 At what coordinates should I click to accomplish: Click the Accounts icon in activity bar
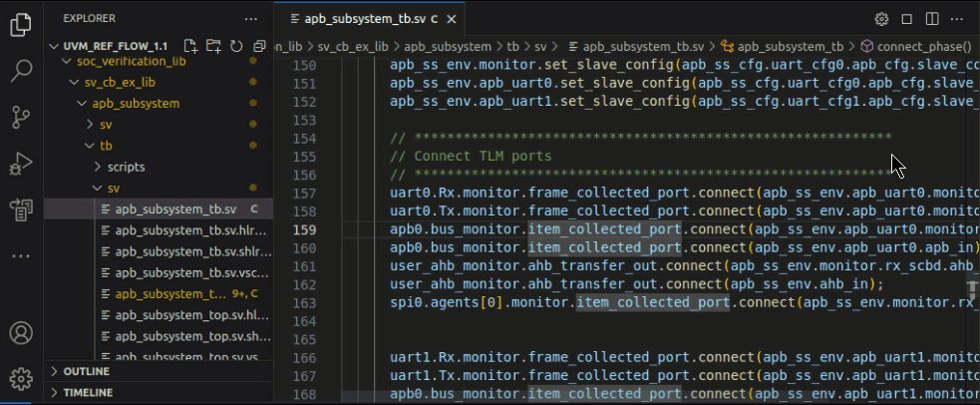tap(21, 332)
